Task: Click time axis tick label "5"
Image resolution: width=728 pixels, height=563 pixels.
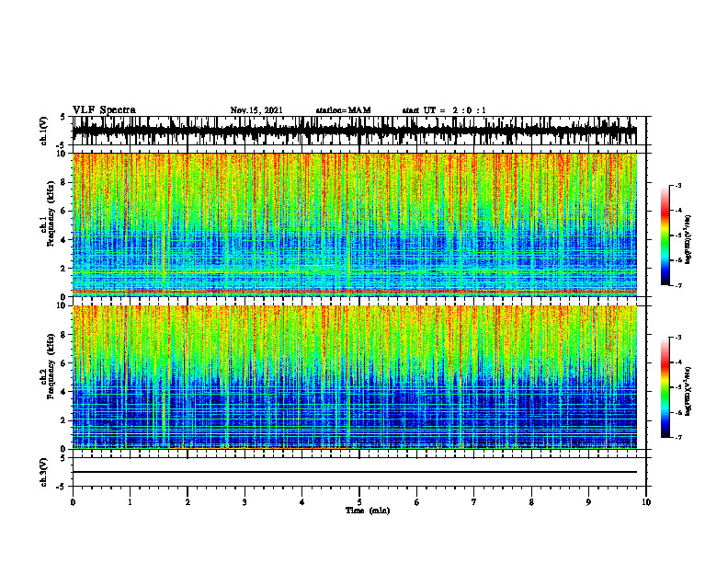Action: [359, 502]
